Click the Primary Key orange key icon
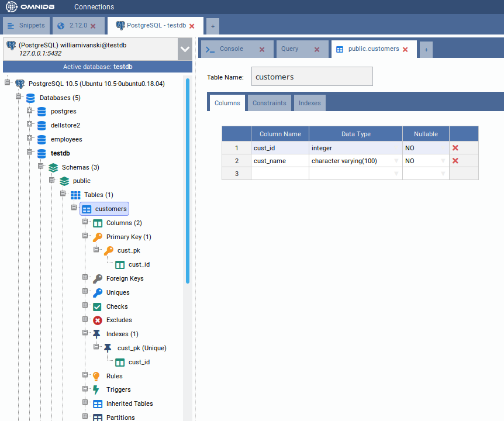This screenshot has width=504, height=421. tap(97, 237)
